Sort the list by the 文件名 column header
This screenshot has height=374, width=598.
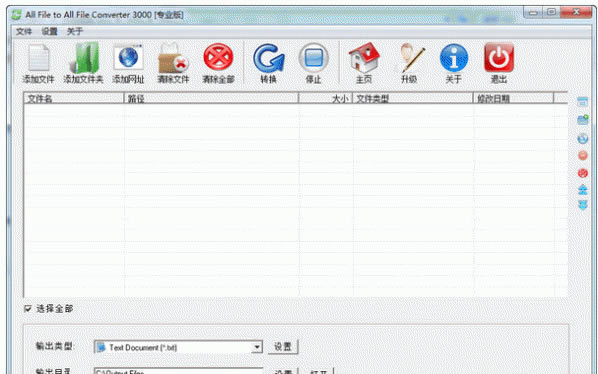click(74, 98)
